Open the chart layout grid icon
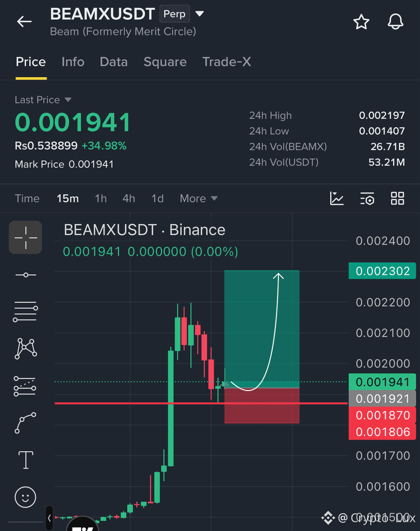 pyautogui.click(x=397, y=198)
